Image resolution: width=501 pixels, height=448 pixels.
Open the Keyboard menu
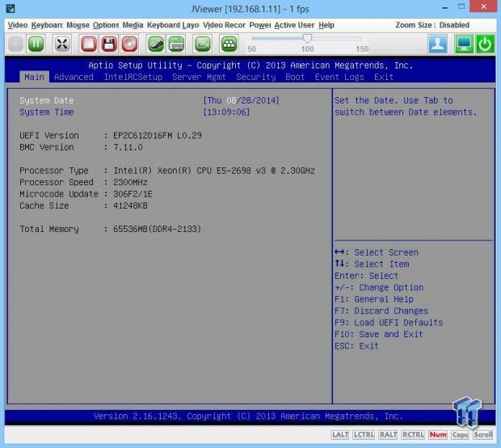[47, 25]
